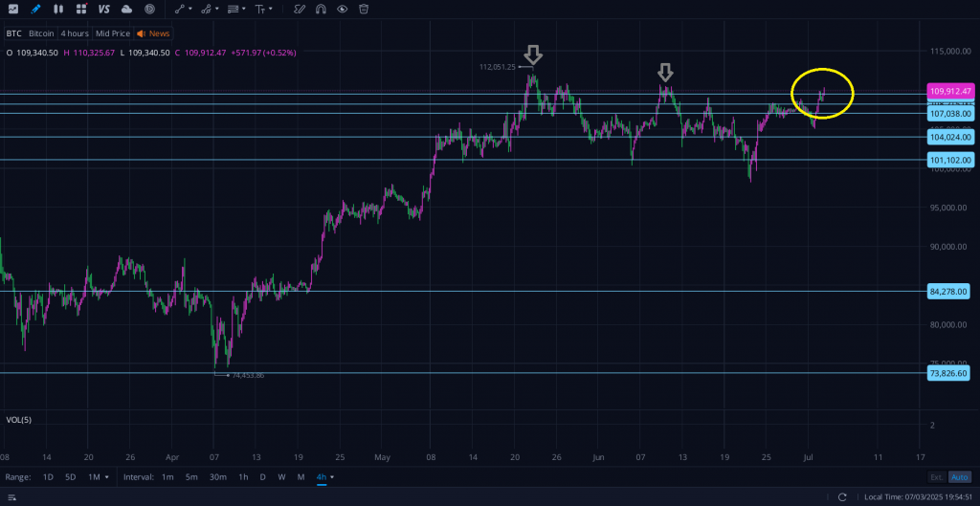Select the pencil drawing tool
Image resolution: width=980 pixels, height=506 pixels.
click(35, 9)
